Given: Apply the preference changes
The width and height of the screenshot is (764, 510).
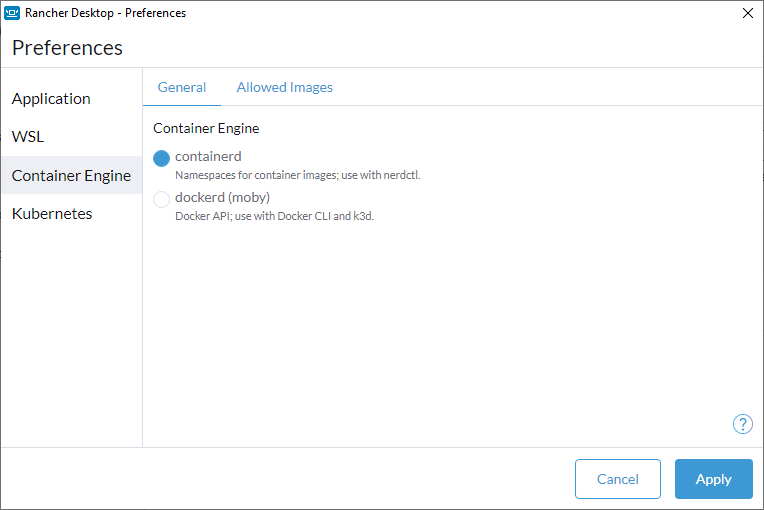Looking at the screenshot, I should (714, 479).
